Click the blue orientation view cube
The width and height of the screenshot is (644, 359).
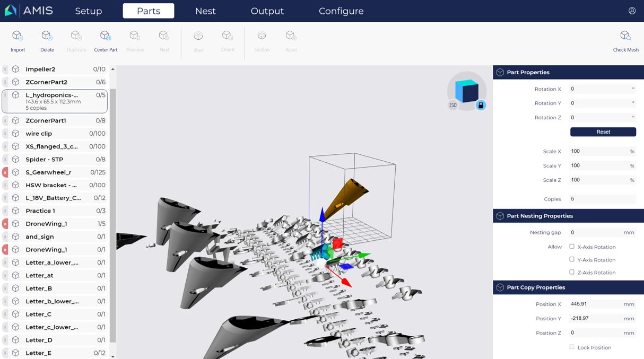click(x=467, y=90)
